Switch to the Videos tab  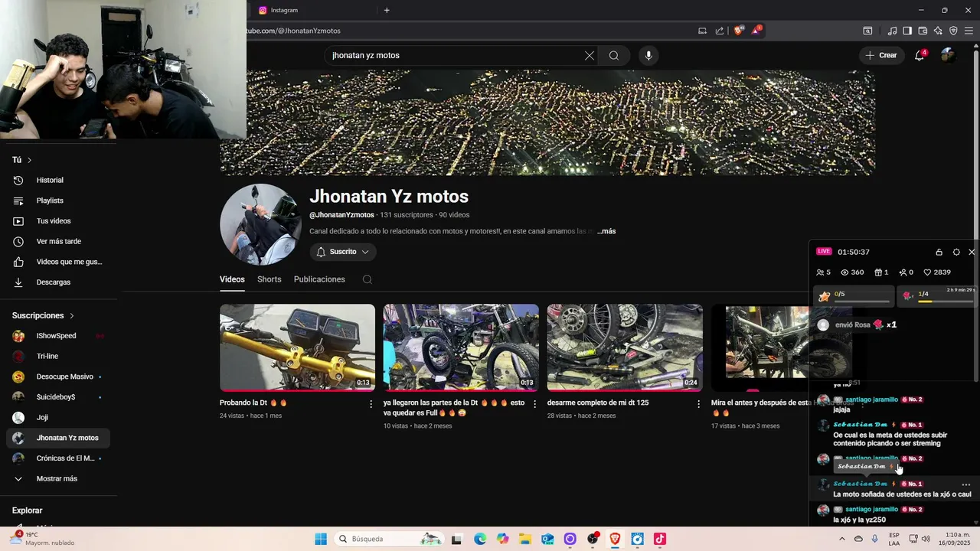click(x=232, y=279)
